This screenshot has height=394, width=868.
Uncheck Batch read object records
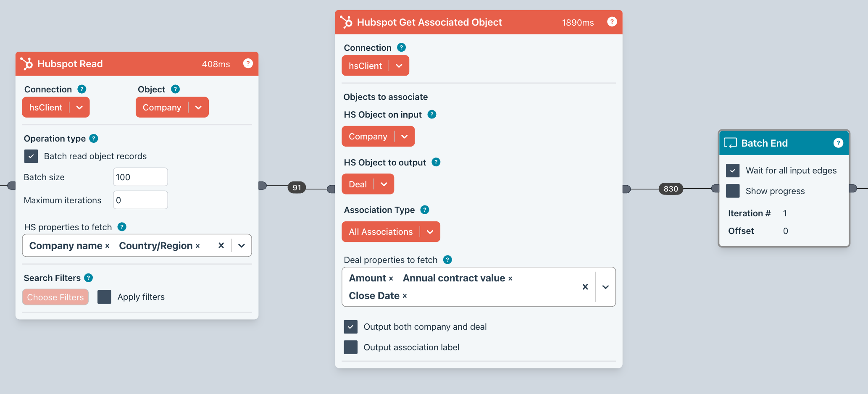click(x=31, y=156)
